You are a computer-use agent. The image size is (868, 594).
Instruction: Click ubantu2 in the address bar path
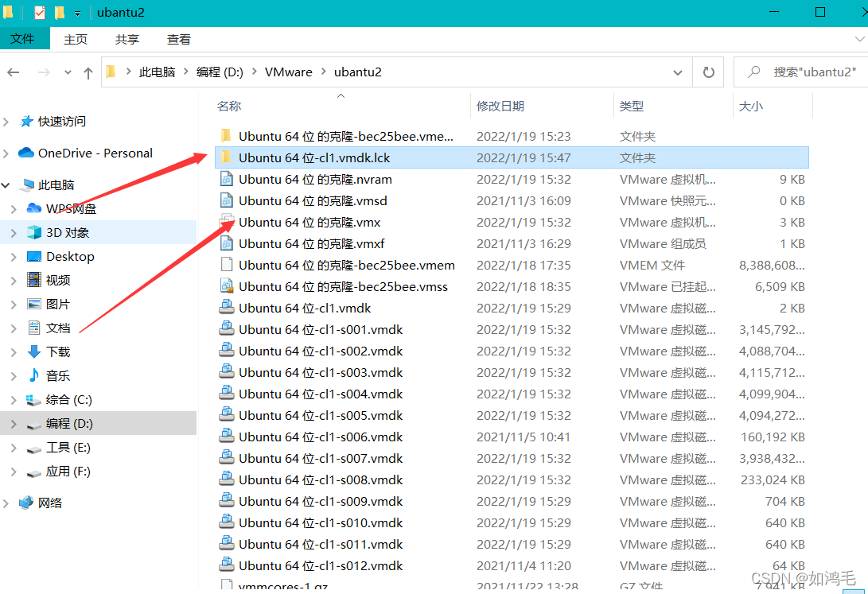[x=357, y=72]
